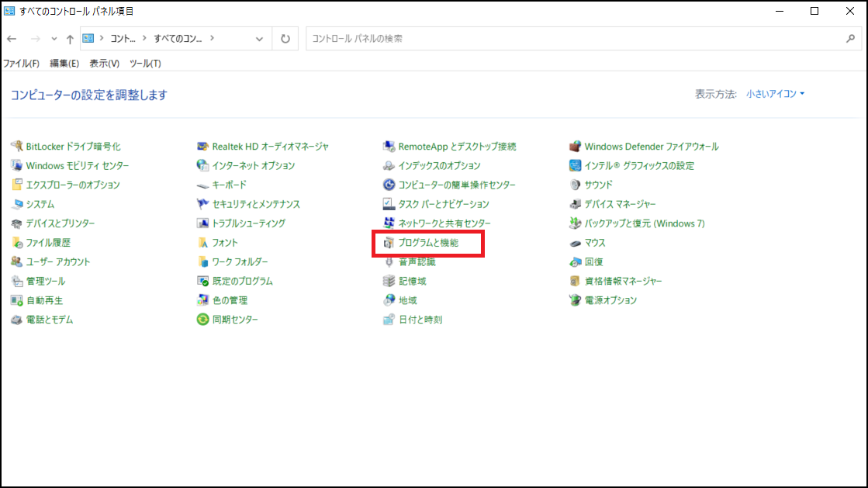Click the エクスプローラーのオプション icon
The height and width of the screenshot is (488, 868).
(x=16, y=185)
